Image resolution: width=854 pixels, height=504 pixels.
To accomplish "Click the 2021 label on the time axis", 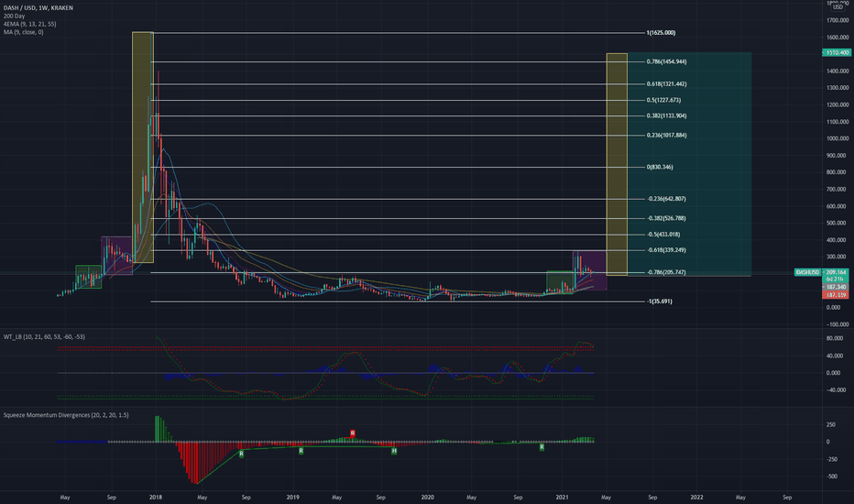I will 562,497.
